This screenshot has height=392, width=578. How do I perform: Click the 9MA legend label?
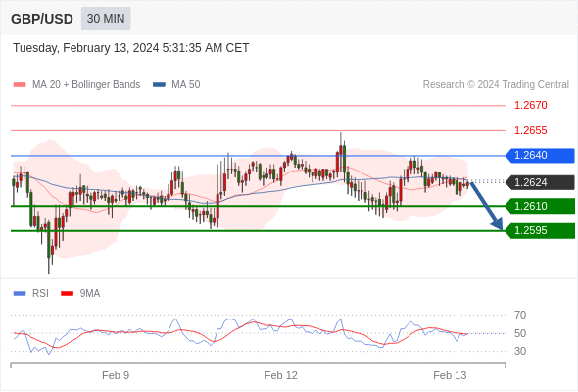click(90, 294)
